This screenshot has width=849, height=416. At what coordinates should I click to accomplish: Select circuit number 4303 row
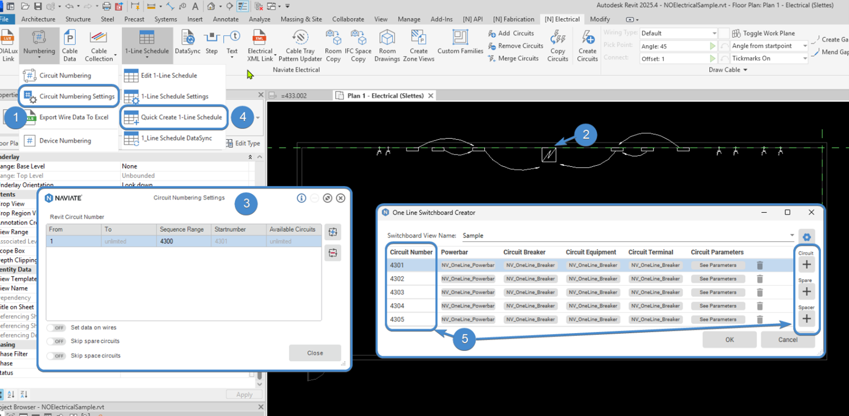coord(411,292)
